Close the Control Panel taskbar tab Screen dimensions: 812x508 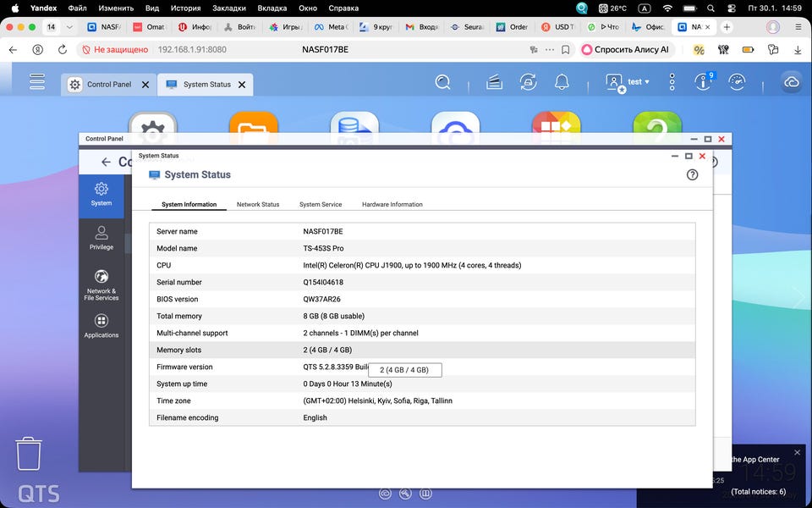click(x=145, y=85)
